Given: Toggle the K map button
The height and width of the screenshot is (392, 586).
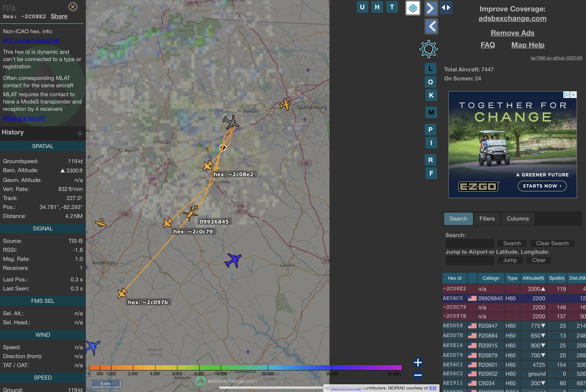Looking at the screenshot, I should click(431, 95).
